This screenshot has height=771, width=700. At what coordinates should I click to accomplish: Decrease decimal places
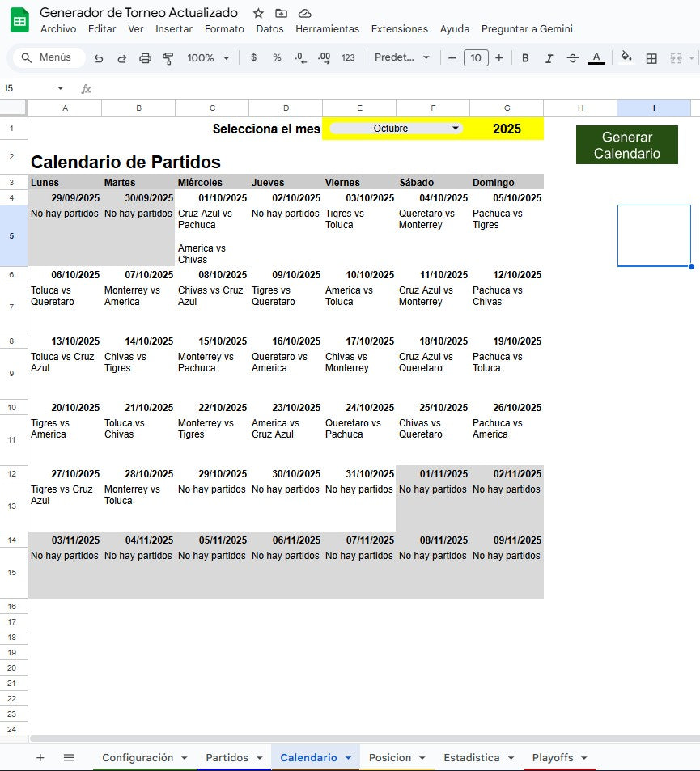pyautogui.click(x=299, y=57)
